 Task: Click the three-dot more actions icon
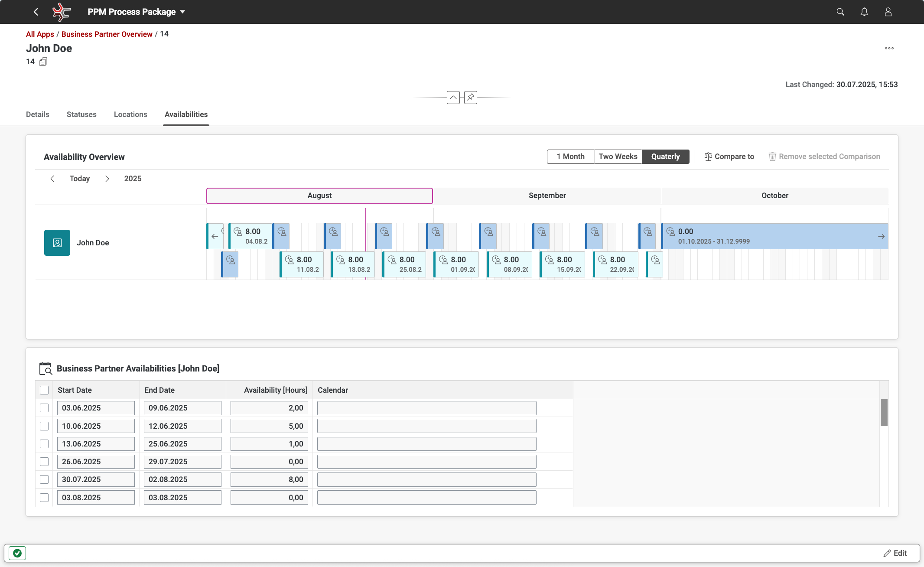point(889,48)
